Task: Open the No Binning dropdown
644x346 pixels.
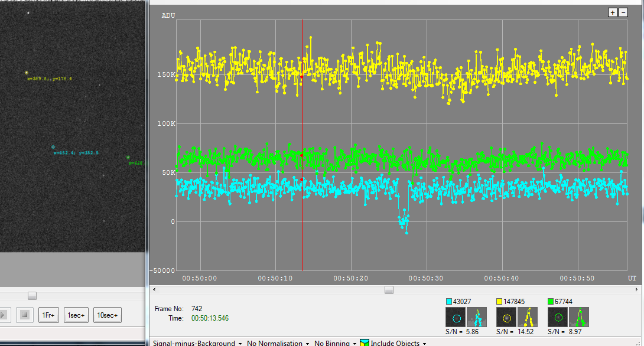Action: [x=336, y=343]
